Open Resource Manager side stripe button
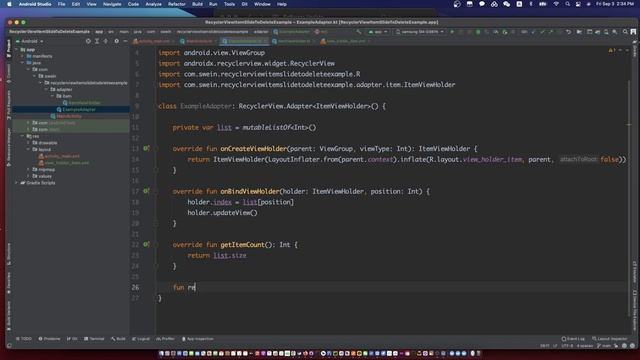The width and height of the screenshot is (640, 360). (9, 147)
